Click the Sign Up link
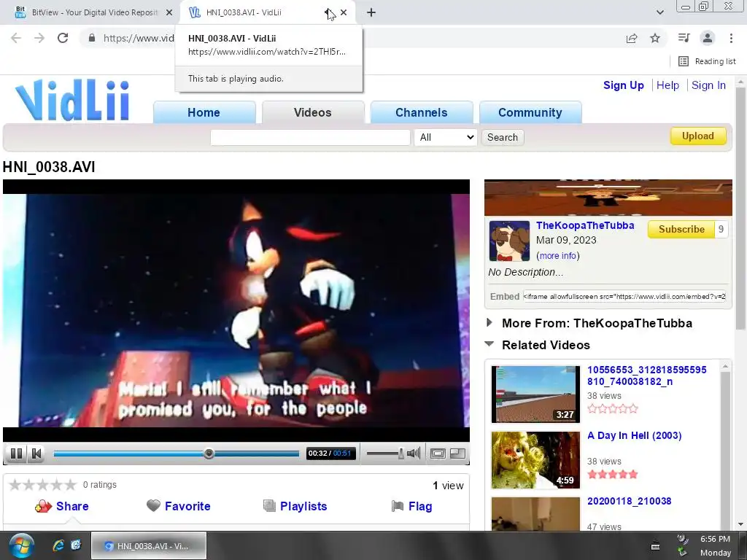Screen dimensions: 747x560 [623, 85]
